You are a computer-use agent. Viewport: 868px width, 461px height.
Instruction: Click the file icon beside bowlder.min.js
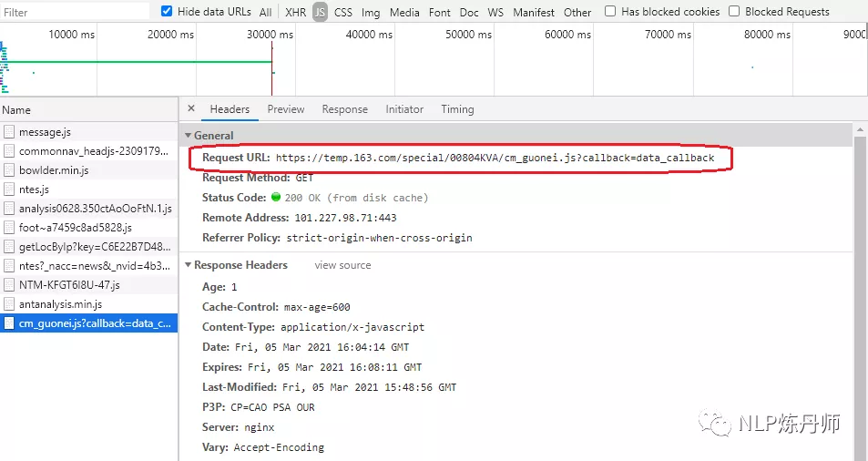click(x=9, y=169)
